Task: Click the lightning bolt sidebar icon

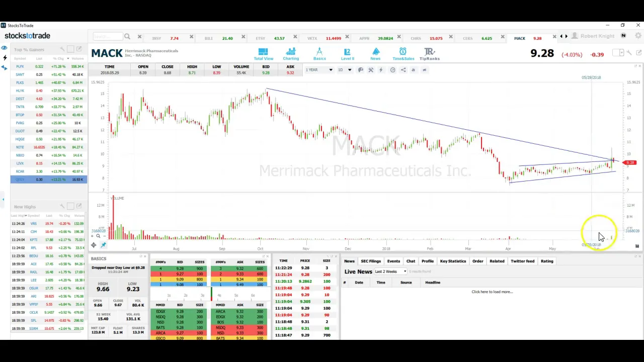Action: [5, 58]
